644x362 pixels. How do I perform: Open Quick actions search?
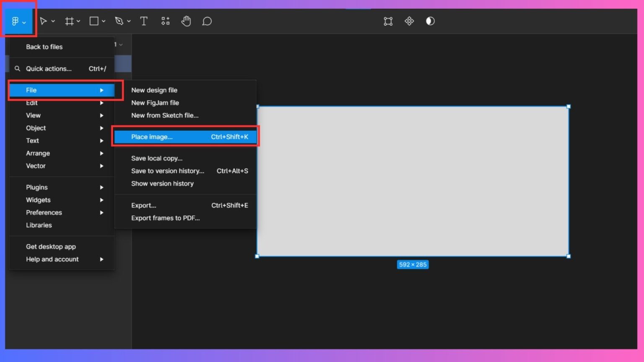[49, 69]
